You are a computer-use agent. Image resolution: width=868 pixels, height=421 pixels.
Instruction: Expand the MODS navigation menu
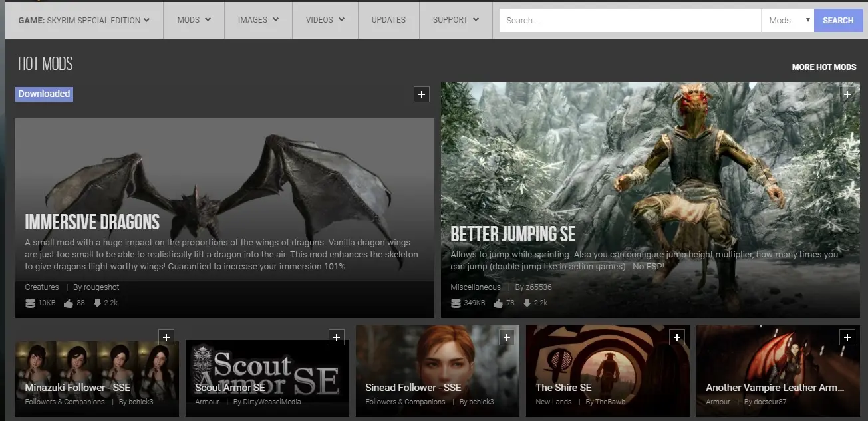click(x=194, y=20)
